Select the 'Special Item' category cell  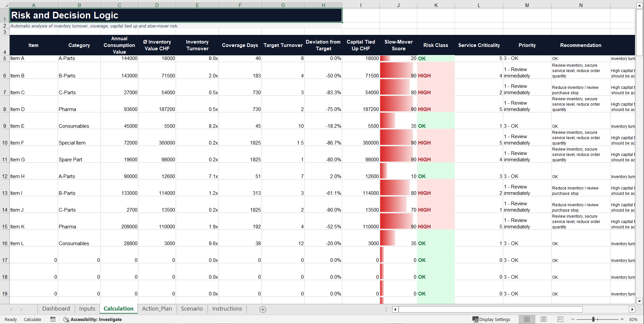click(x=79, y=138)
